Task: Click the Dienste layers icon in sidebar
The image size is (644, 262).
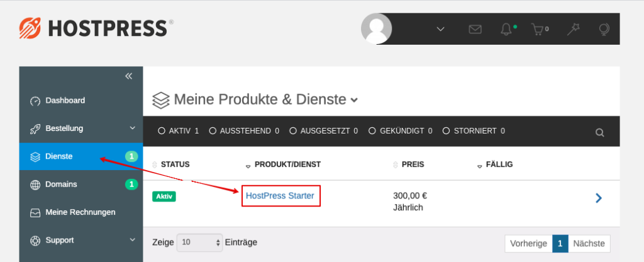Action: 35,157
